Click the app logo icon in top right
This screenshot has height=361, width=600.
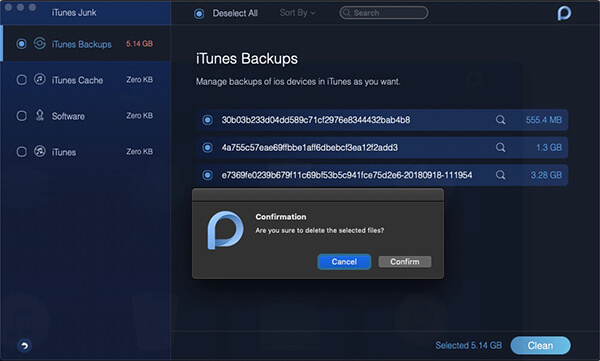[x=564, y=13]
